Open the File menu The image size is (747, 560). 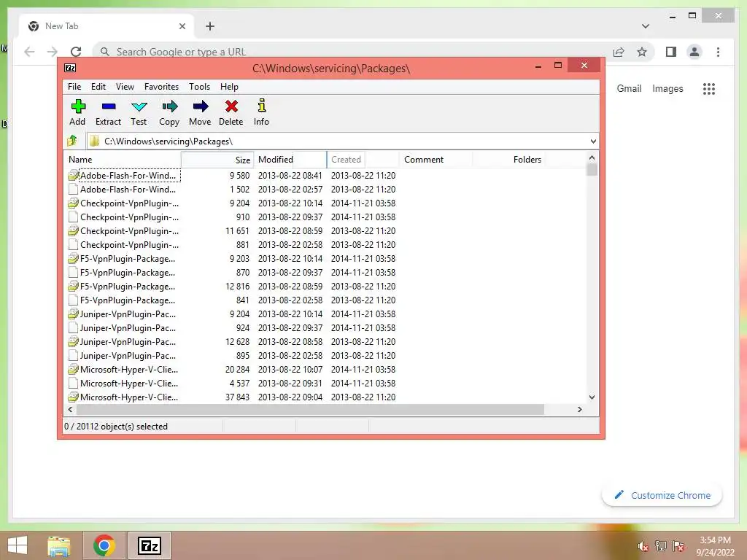tap(74, 87)
